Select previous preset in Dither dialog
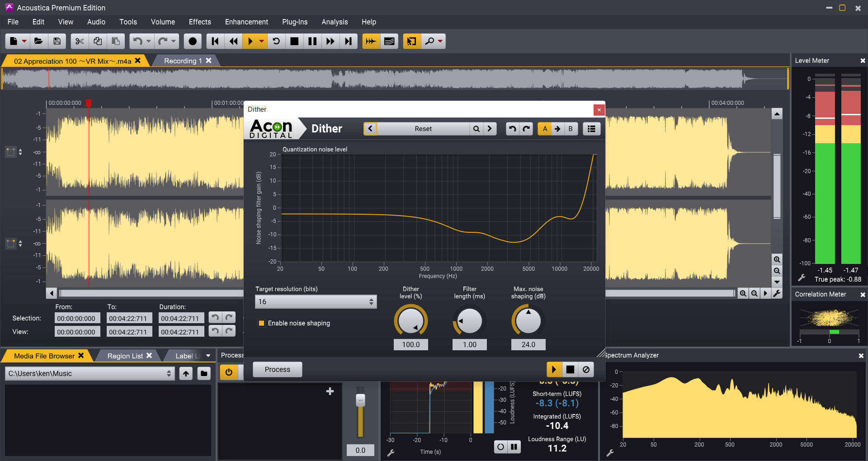The height and width of the screenshot is (461, 868). [370, 129]
